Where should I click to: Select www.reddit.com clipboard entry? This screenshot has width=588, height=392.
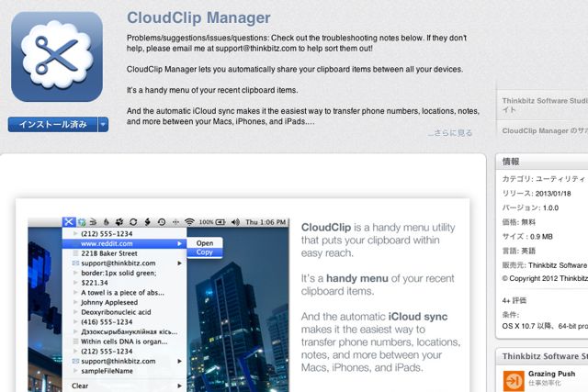coord(125,243)
